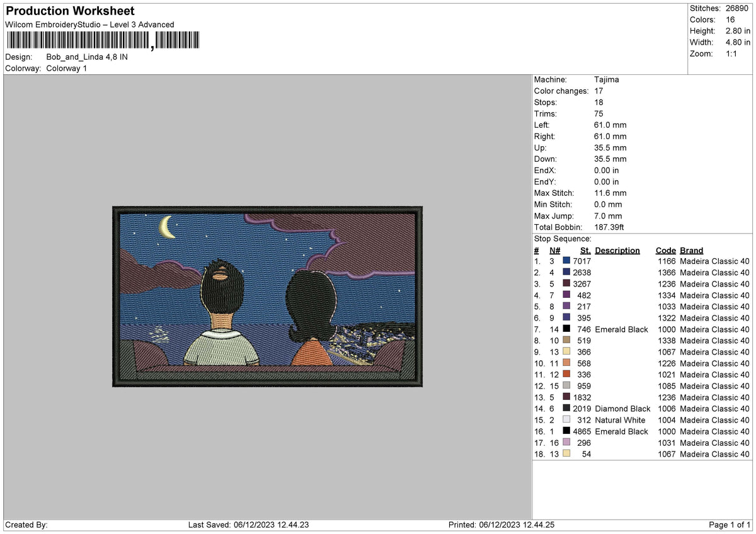Screen dimensions: 756x534
Task: Click the Natural White description text
Action: (620, 420)
